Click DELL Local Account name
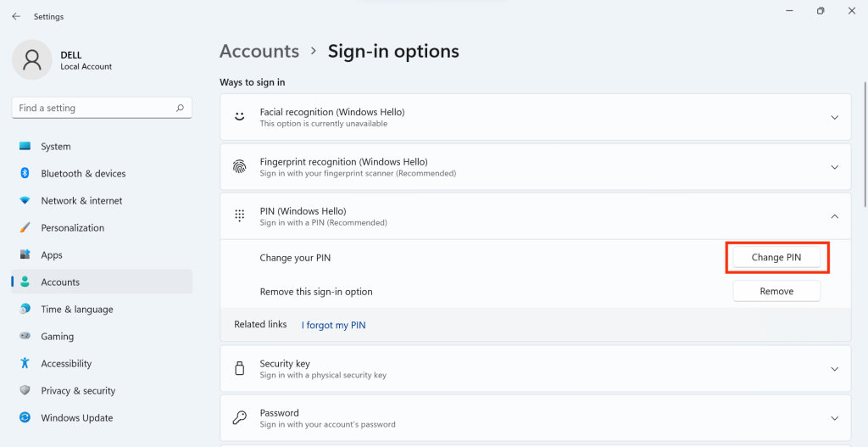This screenshot has width=868, height=447. pos(86,60)
